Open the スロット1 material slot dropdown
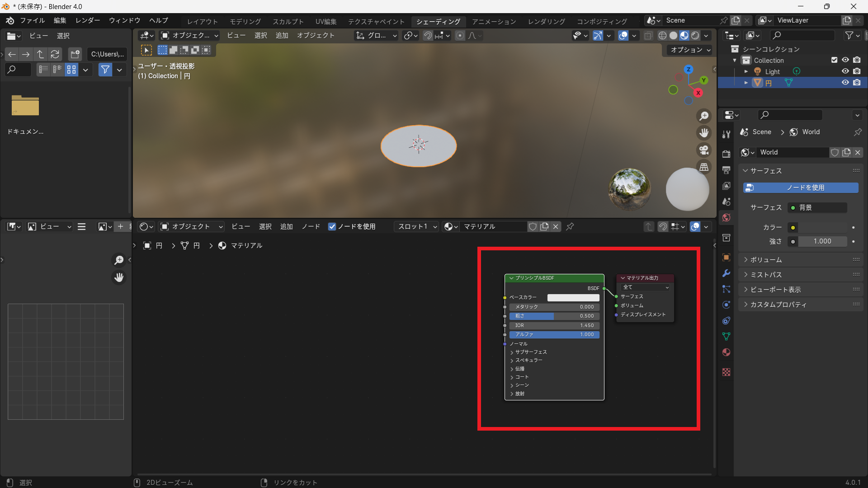 [417, 227]
